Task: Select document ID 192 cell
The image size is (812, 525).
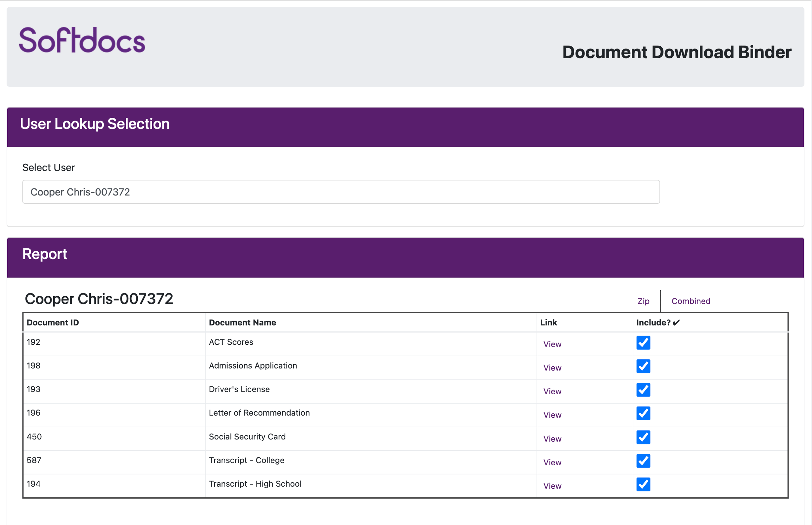Action: point(114,344)
